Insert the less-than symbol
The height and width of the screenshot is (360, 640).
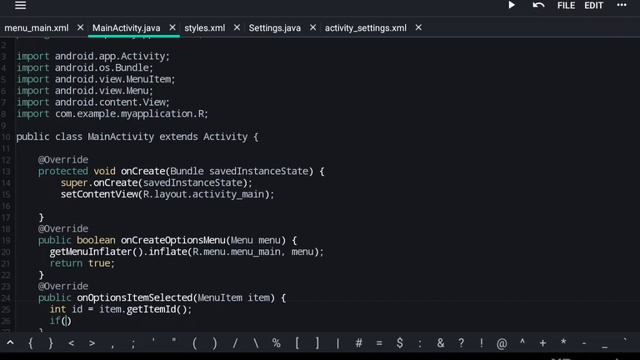pos(71,343)
